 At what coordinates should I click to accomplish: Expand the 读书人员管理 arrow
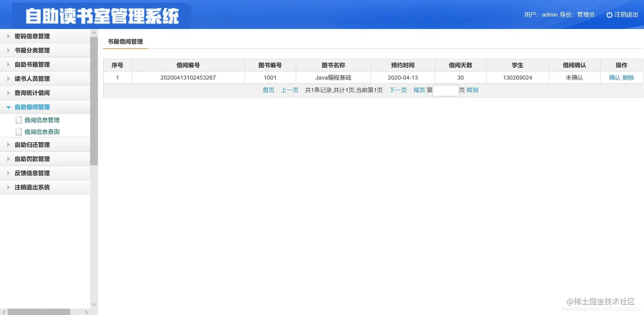(8, 79)
